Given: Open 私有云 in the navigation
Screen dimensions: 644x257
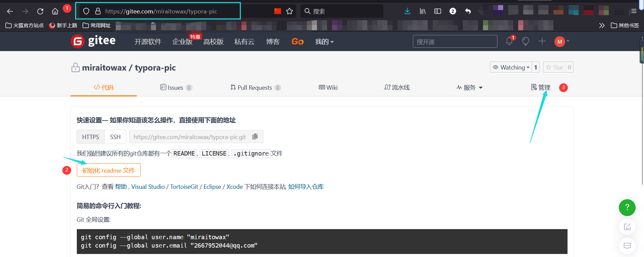Looking at the screenshot, I should coord(244,42).
